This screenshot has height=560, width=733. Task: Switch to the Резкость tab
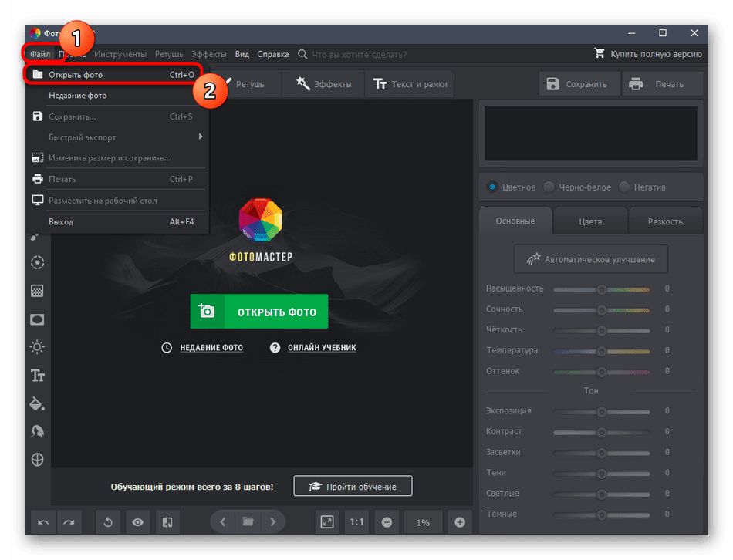(x=665, y=221)
